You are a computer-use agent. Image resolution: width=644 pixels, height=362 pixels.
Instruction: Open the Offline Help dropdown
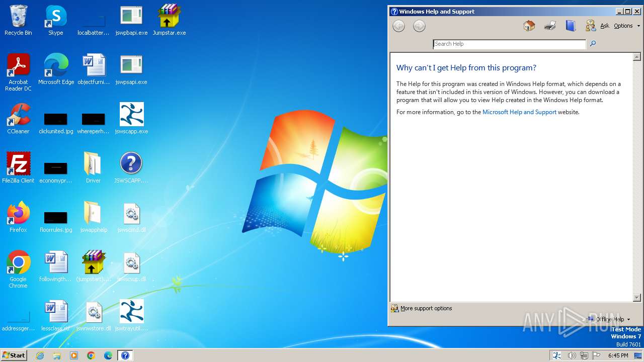coord(609,319)
